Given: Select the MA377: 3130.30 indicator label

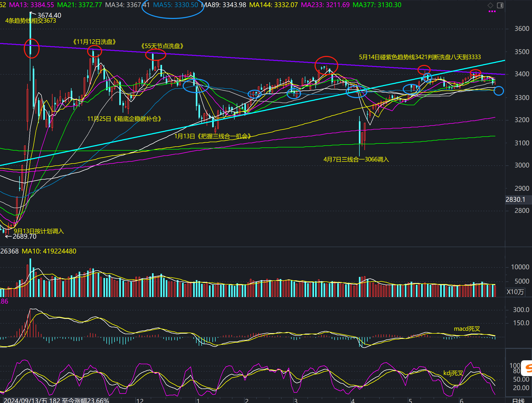Looking at the screenshot, I should click(377, 5).
